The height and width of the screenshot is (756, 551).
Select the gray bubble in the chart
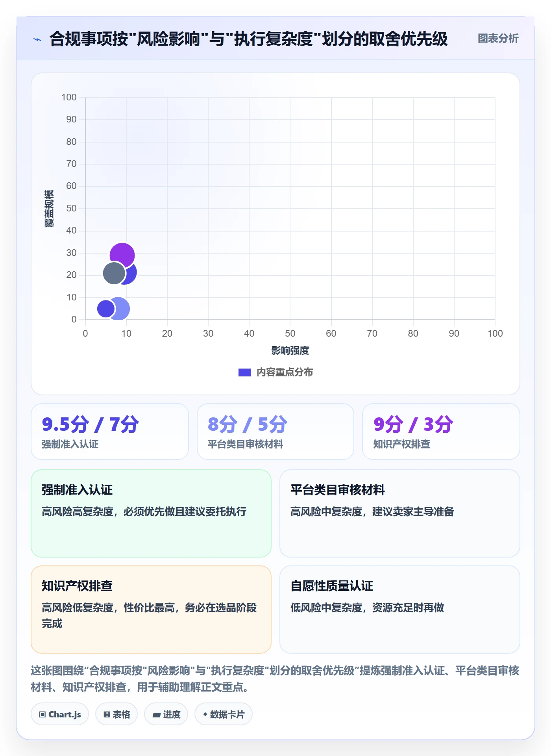(x=114, y=273)
